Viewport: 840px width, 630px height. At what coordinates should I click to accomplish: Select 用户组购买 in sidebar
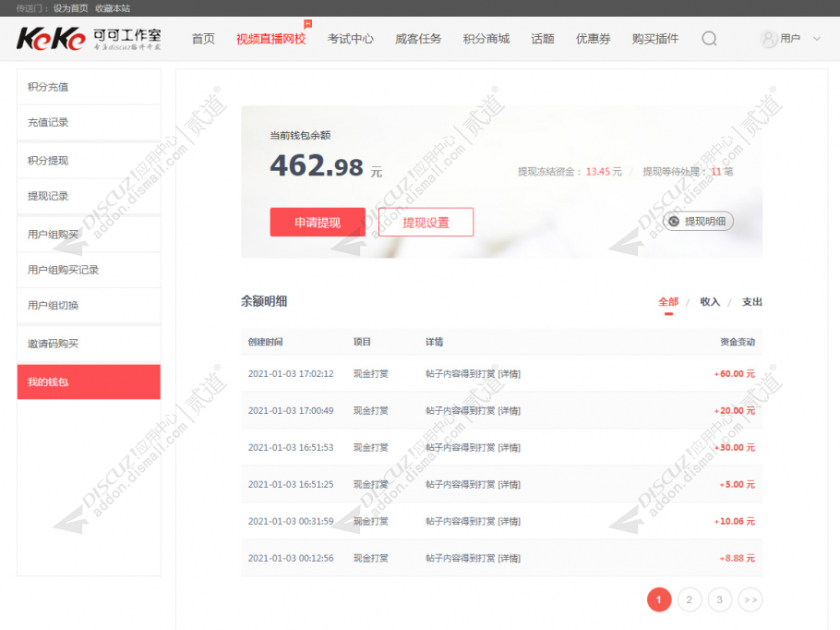point(89,235)
